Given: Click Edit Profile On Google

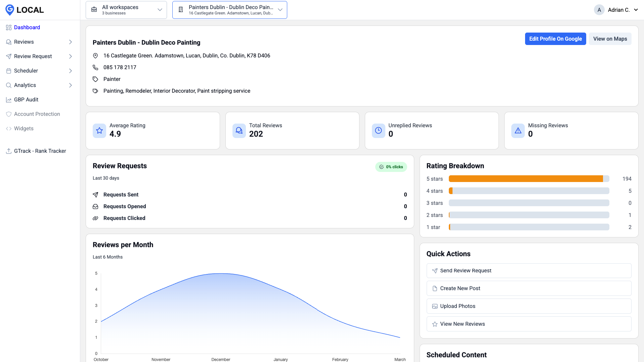Looking at the screenshot, I should point(555,39).
